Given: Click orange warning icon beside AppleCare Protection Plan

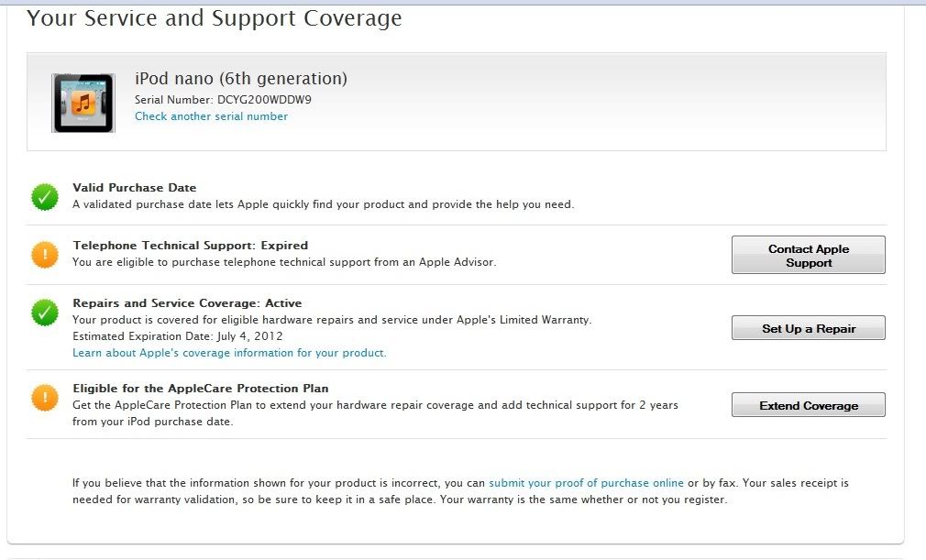Looking at the screenshot, I should coord(45,398).
